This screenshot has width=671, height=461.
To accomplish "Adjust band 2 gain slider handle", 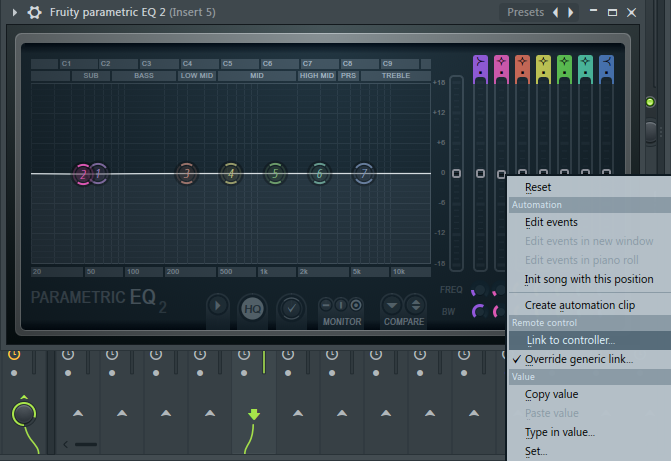I will (501, 174).
